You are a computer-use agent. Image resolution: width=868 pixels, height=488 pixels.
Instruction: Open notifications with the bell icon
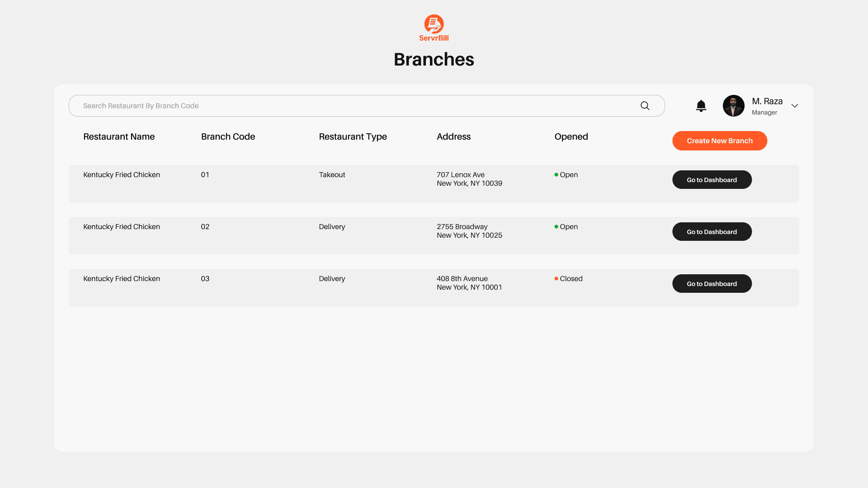pos(701,106)
